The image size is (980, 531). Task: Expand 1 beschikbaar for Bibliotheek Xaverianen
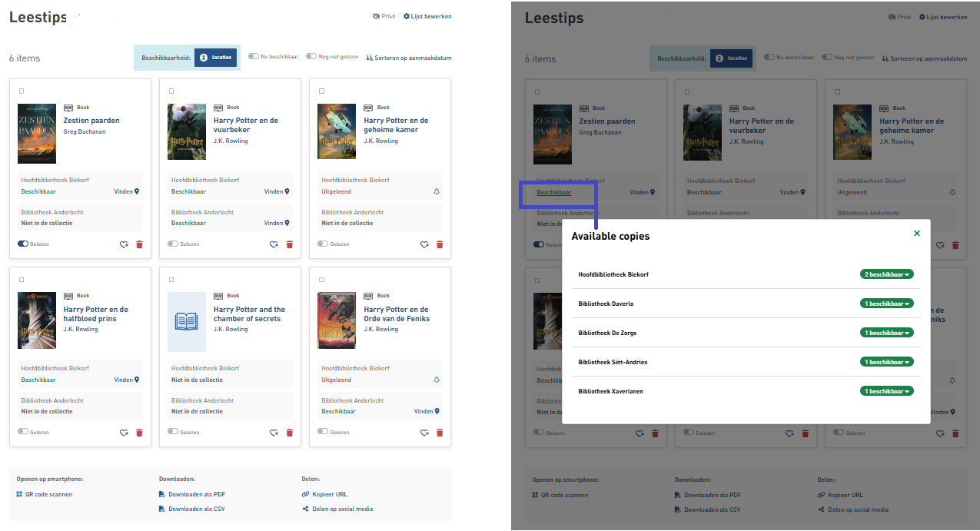tap(886, 391)
